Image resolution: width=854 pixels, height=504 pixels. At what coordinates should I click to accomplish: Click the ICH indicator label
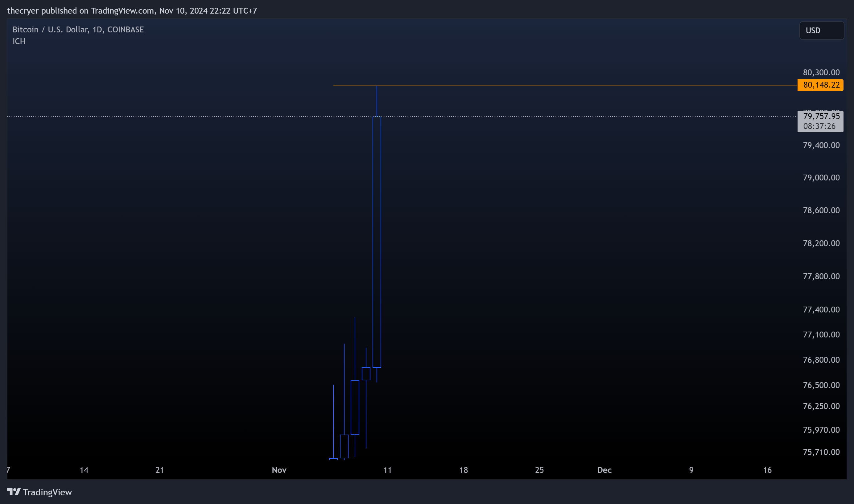pyautogui.click(x=19, y=41)
